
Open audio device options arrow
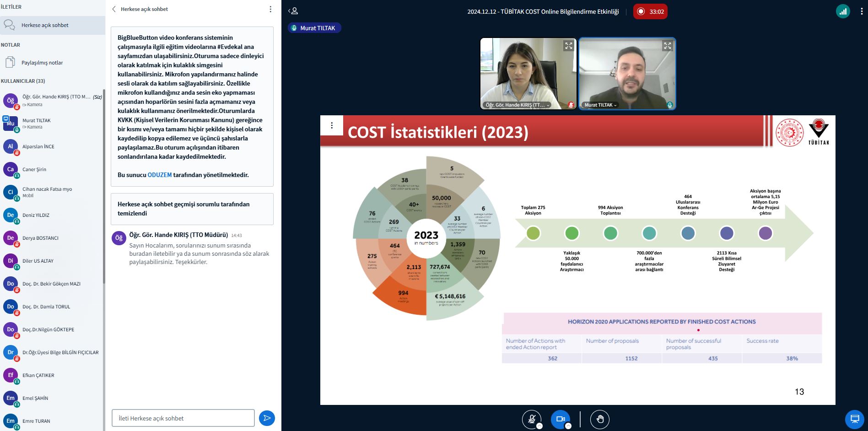539,426
